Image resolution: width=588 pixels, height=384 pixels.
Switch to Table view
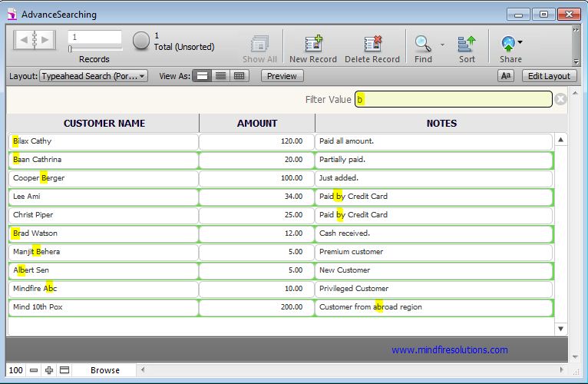click(x=239, y=76)
